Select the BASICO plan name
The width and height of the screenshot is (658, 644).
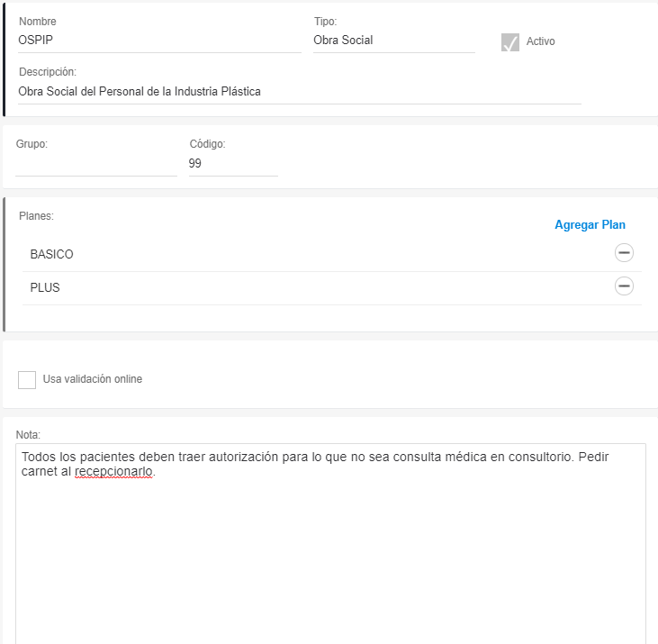(x=52, y=254)
